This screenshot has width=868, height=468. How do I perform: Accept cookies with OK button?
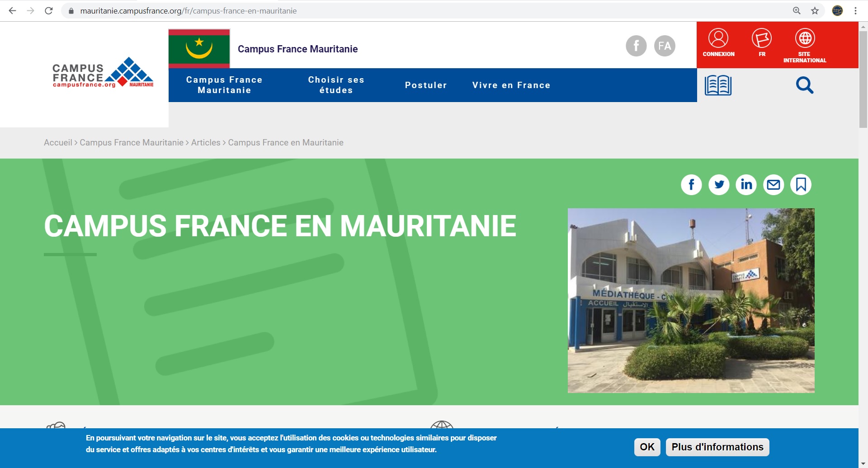647,447
